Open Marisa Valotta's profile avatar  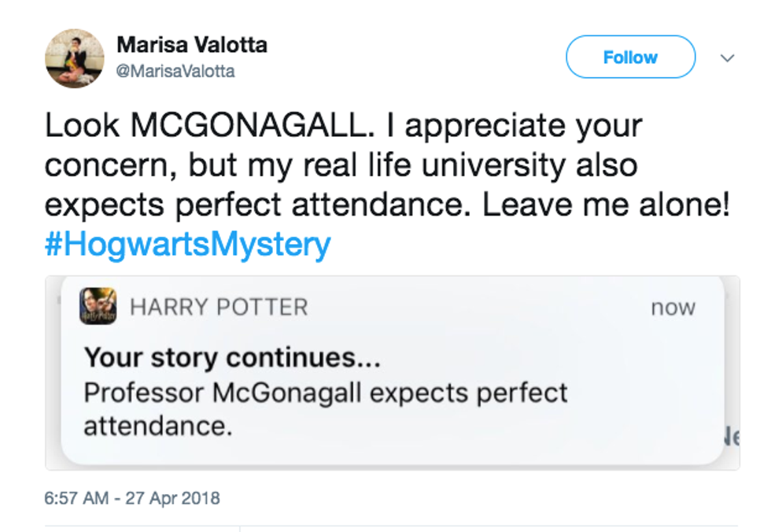point(75,58)
